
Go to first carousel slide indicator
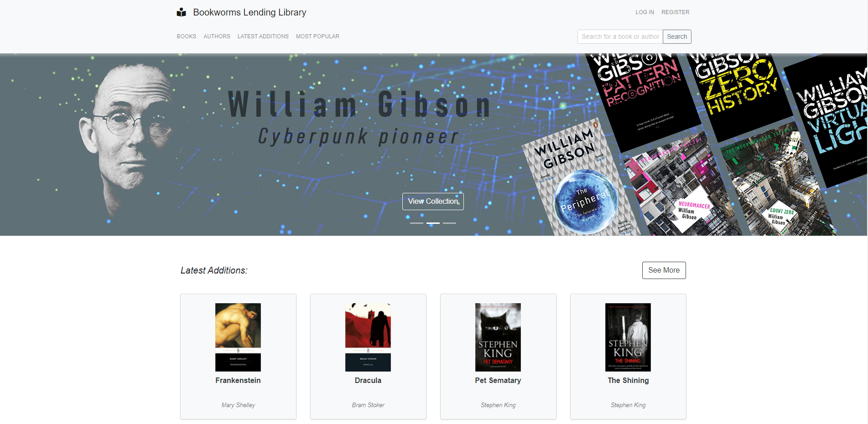pos(416,223)
